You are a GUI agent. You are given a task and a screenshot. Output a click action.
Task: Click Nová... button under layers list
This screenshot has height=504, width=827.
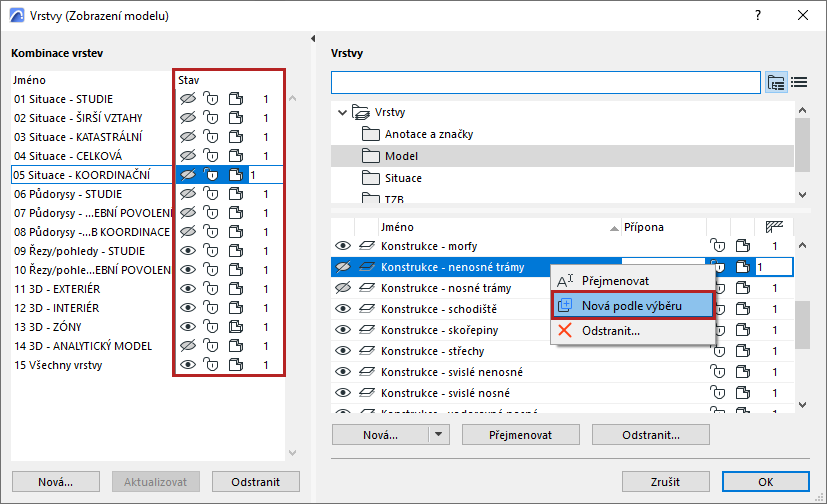pos(380,435)
